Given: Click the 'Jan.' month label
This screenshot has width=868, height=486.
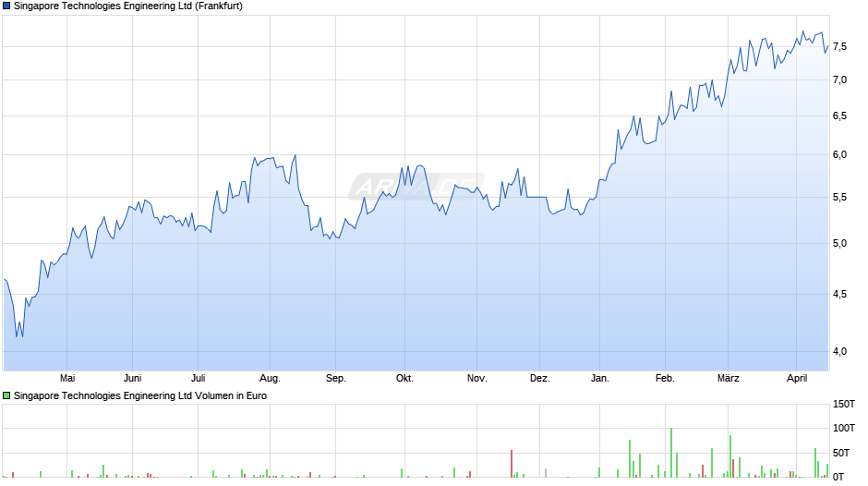Looking at the screenshot, I should click(x=599, y=378).
